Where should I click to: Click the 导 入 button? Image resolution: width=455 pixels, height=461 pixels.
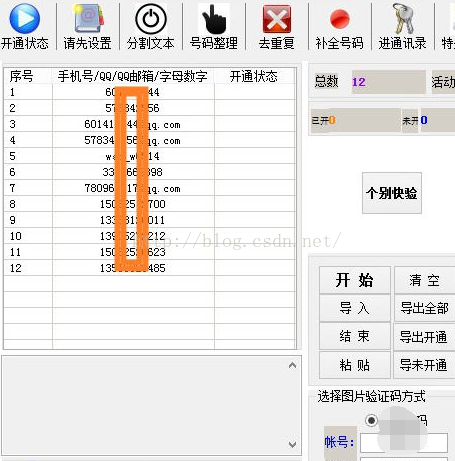354,308
